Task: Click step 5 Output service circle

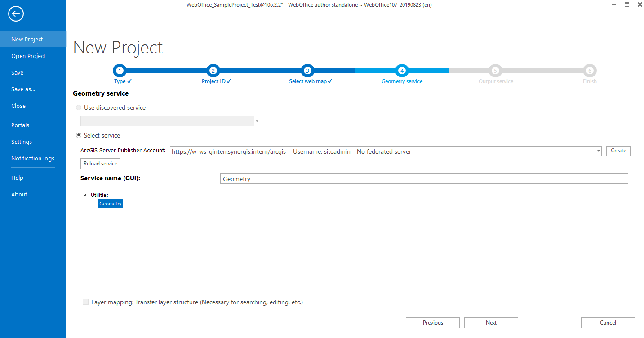Action: tap(496, 71)
